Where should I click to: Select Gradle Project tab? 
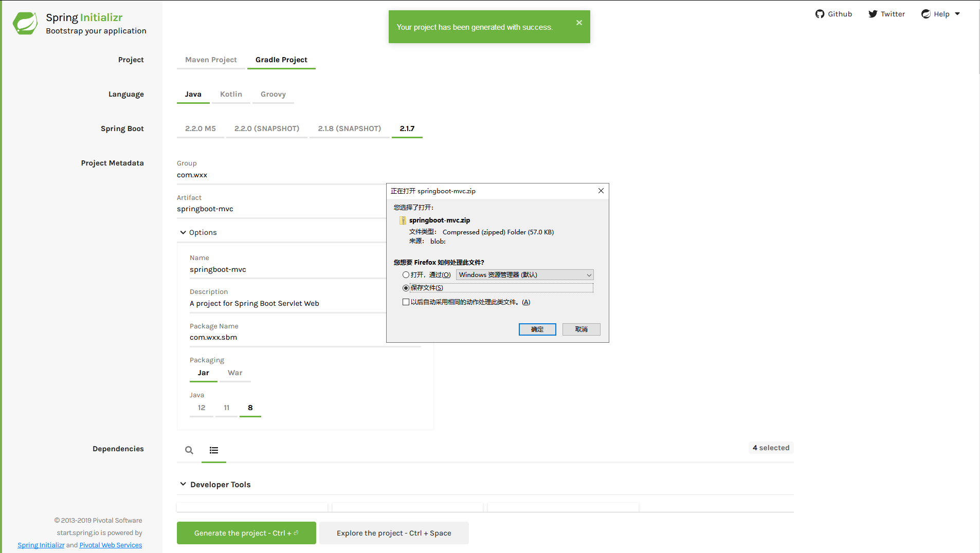tap(281, 60)
